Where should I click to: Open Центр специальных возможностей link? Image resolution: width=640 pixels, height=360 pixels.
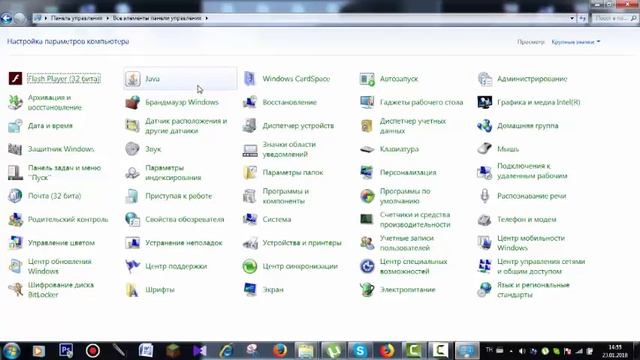413,266
